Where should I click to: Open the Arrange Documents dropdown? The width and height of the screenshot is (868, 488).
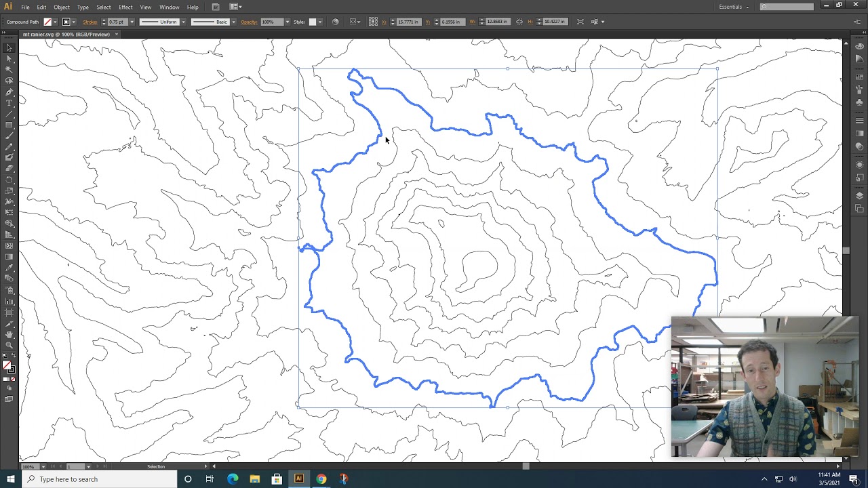point(235,7)
